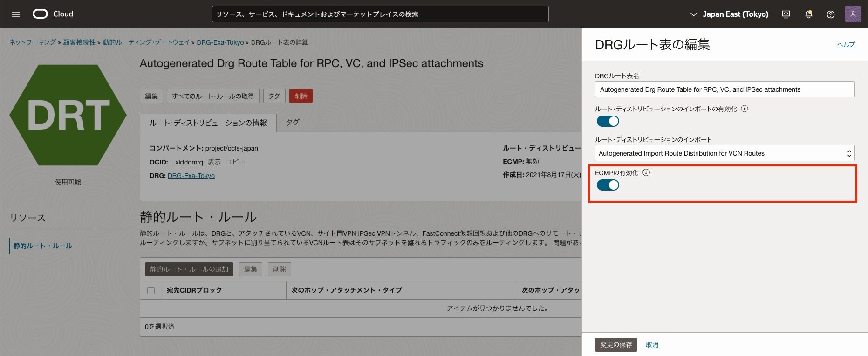Click the red 削除 button under the title
Image resolution: width=868 pixels, height=356 pixels.
coord(301,96)
